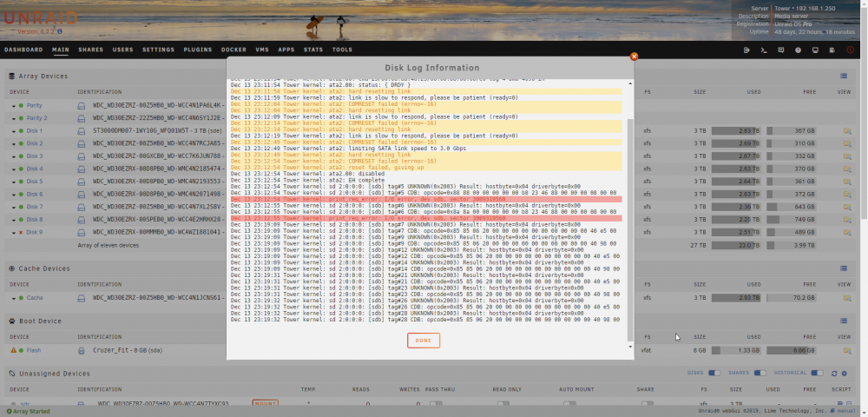Screen dimensions: 868x417
Task: Open the system info monitor icon
Action: 815,50
